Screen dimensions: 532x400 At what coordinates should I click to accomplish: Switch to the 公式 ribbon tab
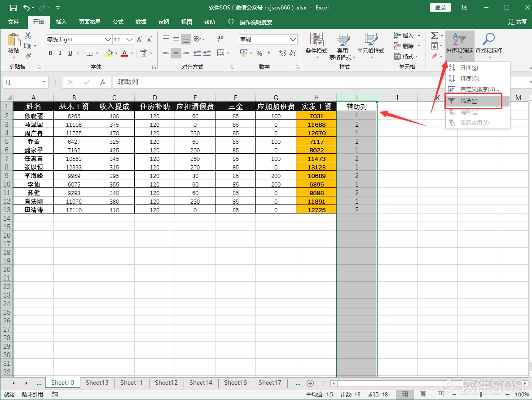[118, 22]
